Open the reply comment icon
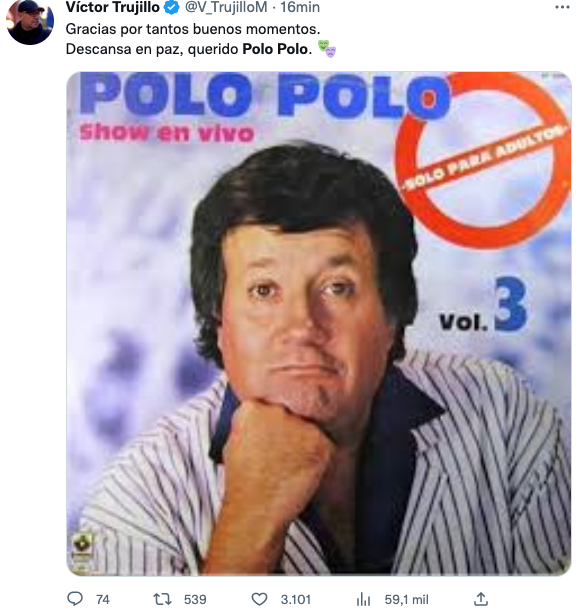The height and width of the screenshot is (614, 588). (75, 599)
